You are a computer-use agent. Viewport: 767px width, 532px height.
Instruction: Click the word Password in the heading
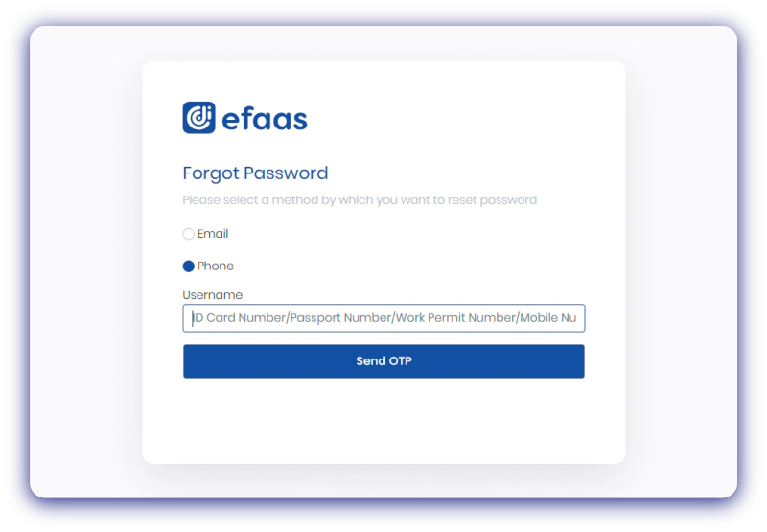pos(286,173)
